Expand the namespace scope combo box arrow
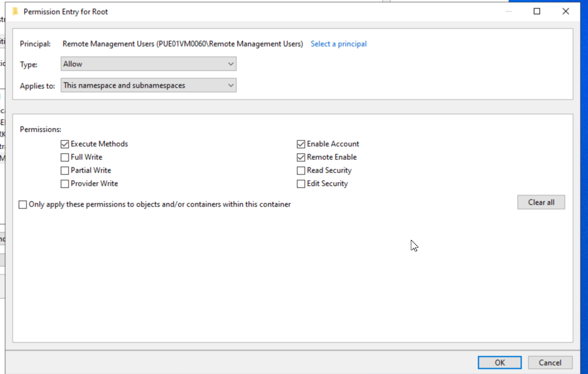Viewport: 588px width, 374px height. (231, 85)
